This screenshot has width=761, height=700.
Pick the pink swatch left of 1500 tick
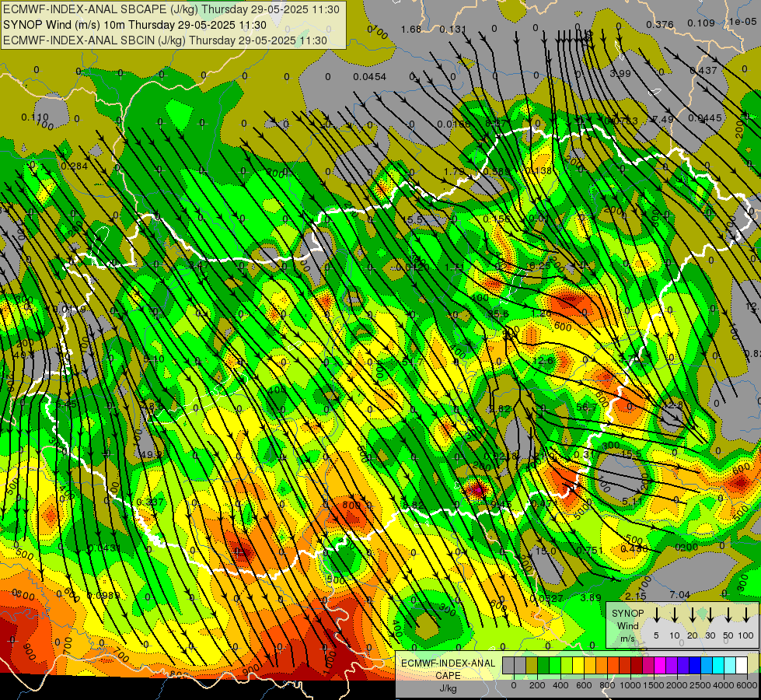648,665
